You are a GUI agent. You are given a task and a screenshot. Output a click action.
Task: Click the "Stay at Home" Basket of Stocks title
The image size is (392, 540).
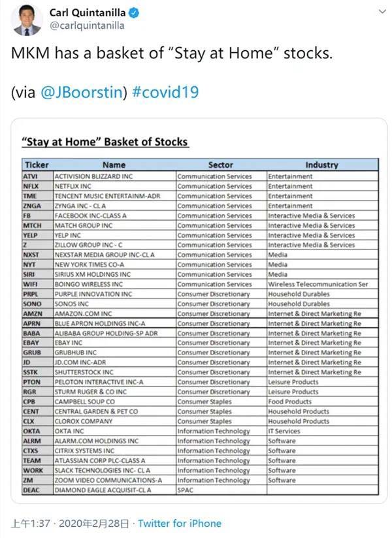(x=105, y=142)
